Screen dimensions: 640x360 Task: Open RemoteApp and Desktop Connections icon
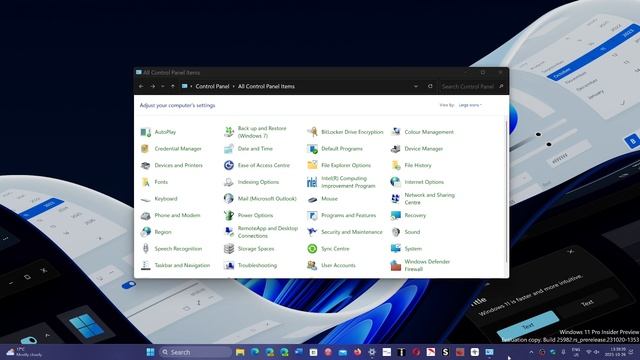(229, 232)
